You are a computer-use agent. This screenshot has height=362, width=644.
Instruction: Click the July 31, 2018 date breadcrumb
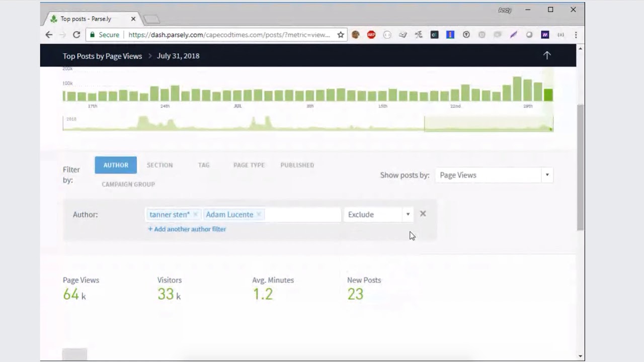point(178,56)
